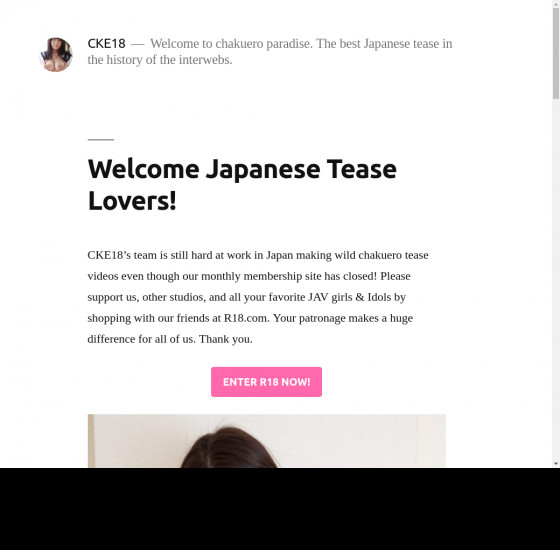Click the 'wild chakuero tease' phrase in the paragraph

[x=381, y=255]
